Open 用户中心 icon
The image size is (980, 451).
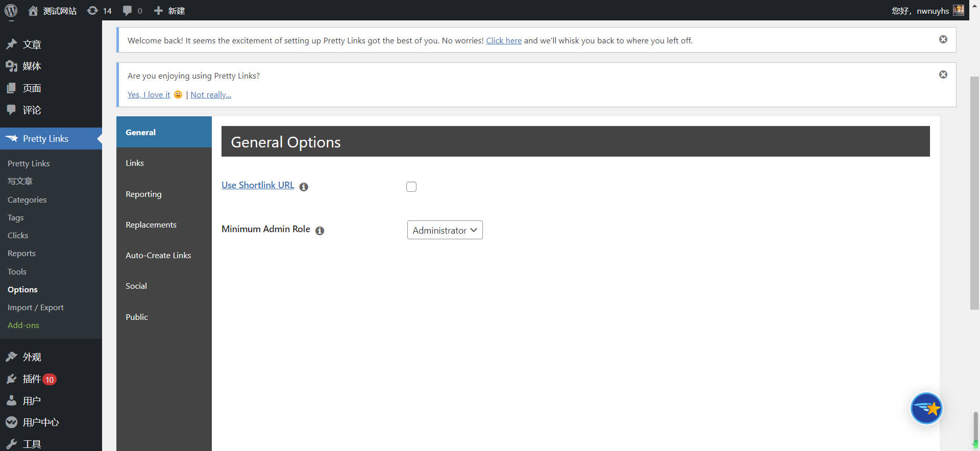11,422
